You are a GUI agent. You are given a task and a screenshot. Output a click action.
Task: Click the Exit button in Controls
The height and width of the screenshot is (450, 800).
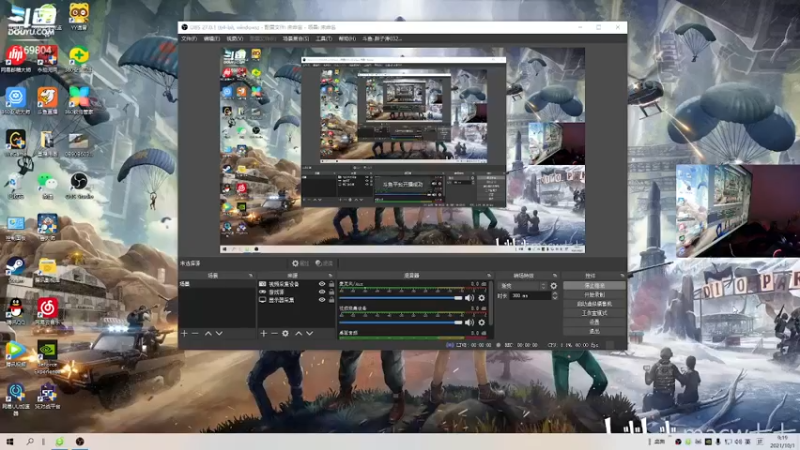tap(594, 332)
